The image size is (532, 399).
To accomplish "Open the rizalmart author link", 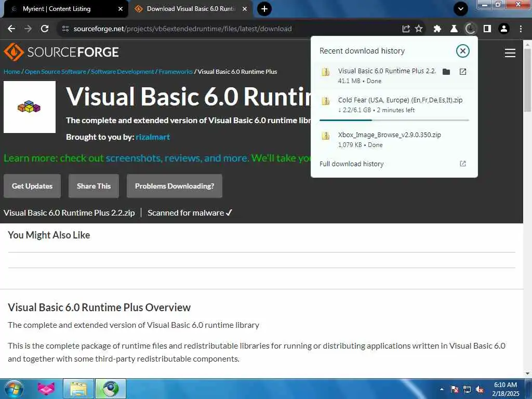I will (x=153, y=137).
